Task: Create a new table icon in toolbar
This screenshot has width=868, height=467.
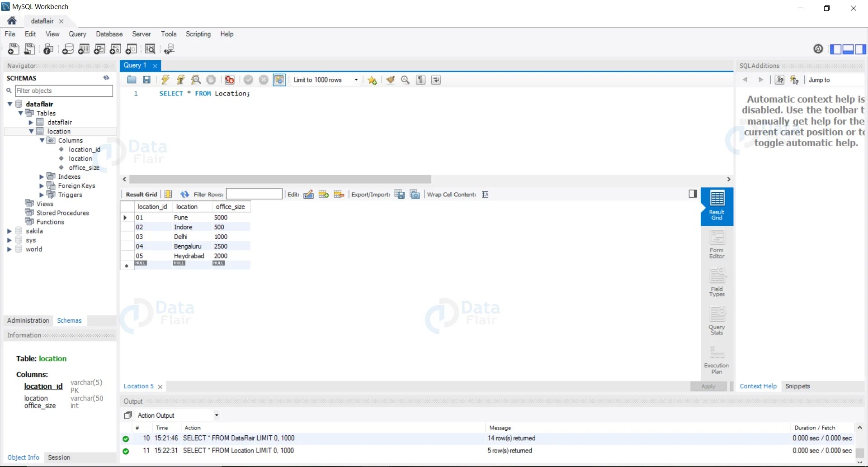Action: 84,49
